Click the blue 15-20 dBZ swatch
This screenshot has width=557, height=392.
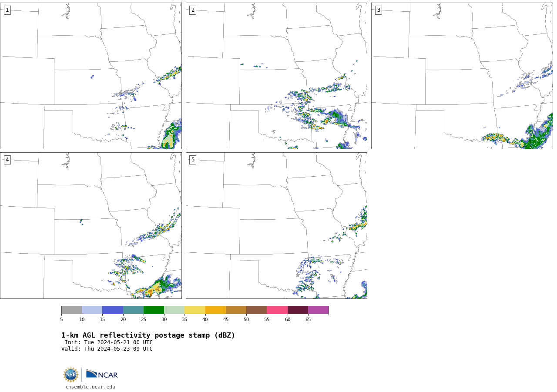coord(113,310)
